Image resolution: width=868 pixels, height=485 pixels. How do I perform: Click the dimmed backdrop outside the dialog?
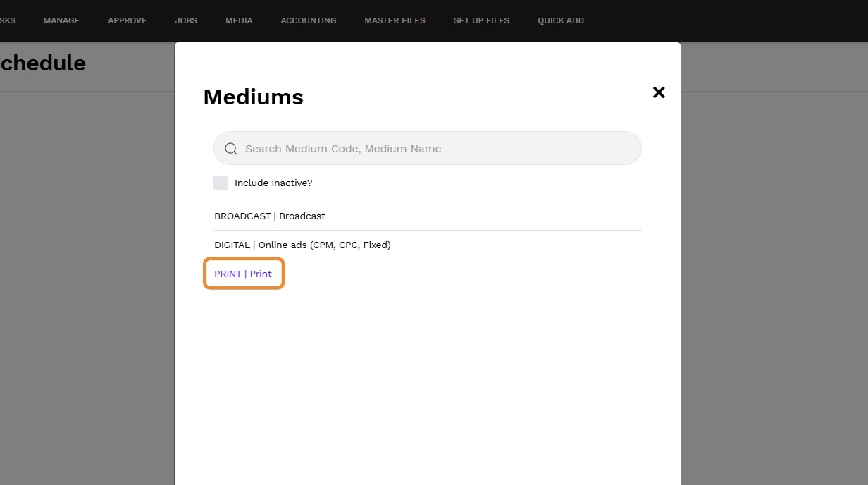(x=775, y=282)
